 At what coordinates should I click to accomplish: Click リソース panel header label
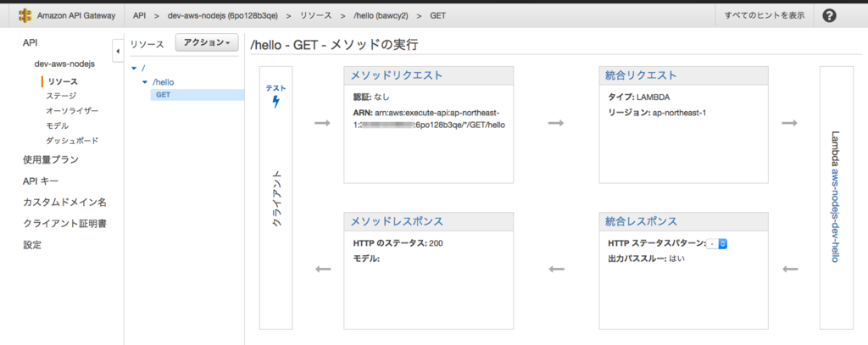pos(147,45)
